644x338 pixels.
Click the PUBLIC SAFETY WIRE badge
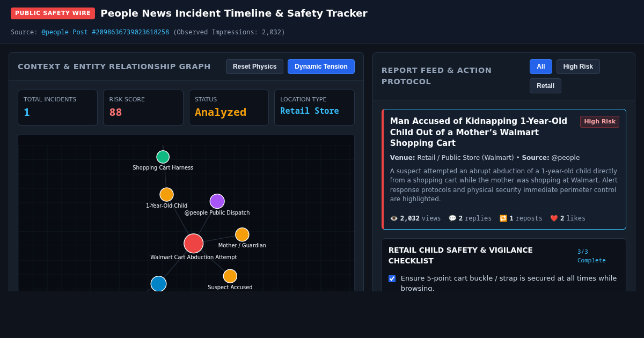(53, 13)
